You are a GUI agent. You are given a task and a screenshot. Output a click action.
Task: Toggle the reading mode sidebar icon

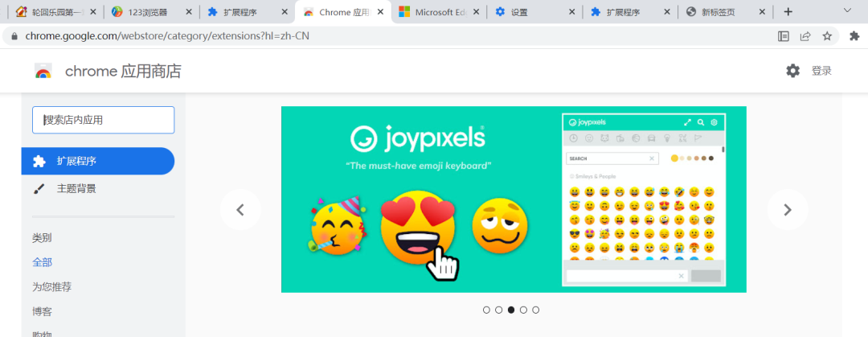(x=784, y=36)
